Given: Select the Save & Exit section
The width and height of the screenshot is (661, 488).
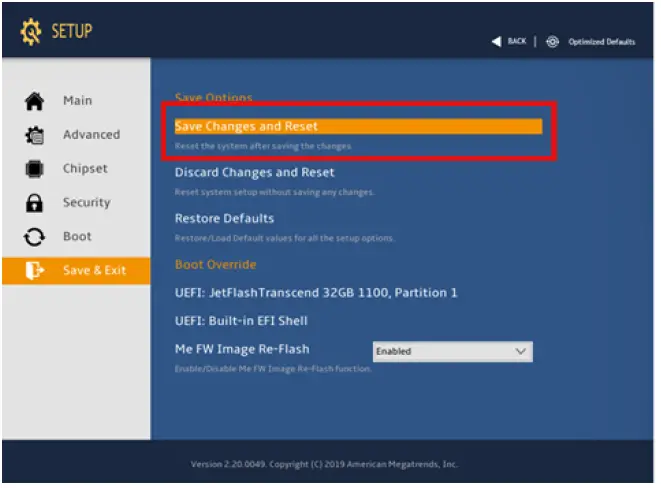Looking at the screenshot, I should coord(76,271).
